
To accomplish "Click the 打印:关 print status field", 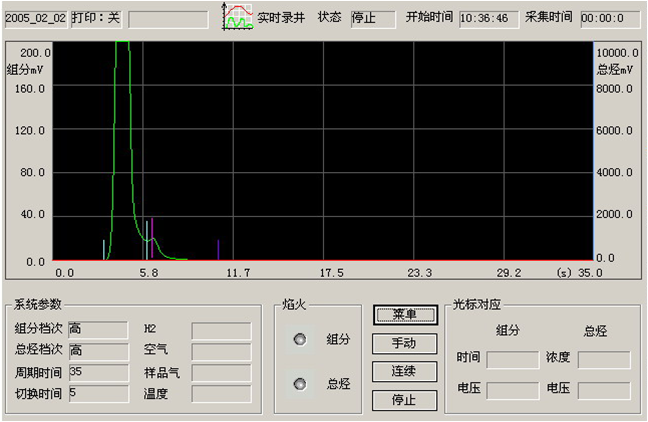I will 96,19.
